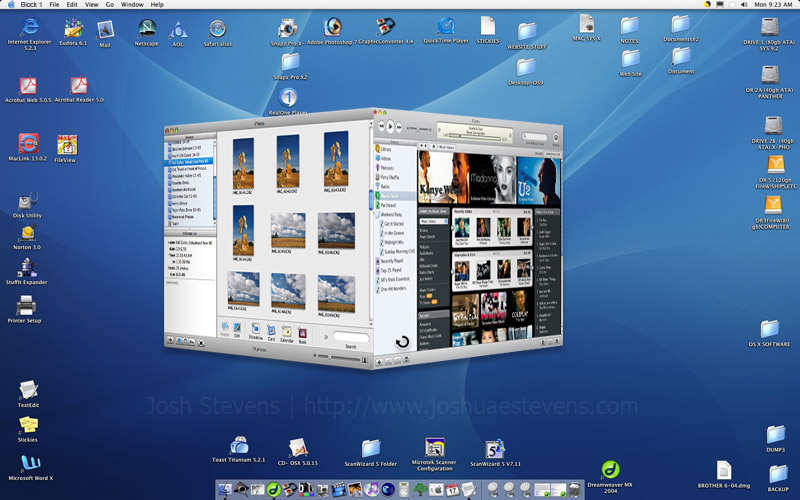
Task: Adjust the iTunes volume slider
Action: click(x=419, y=129)
